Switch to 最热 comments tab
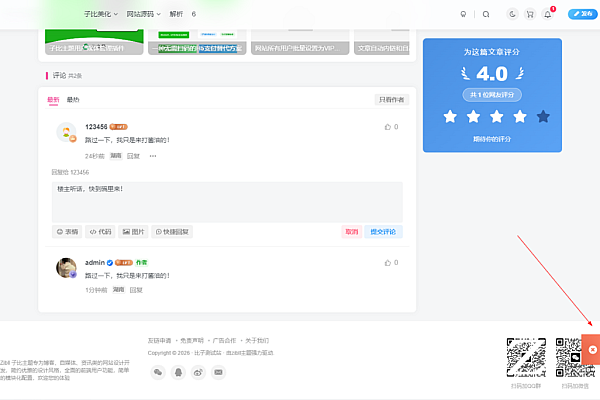The width and height of the screenshot is (600, 400). pyautogui.click(x=73, y=100)
